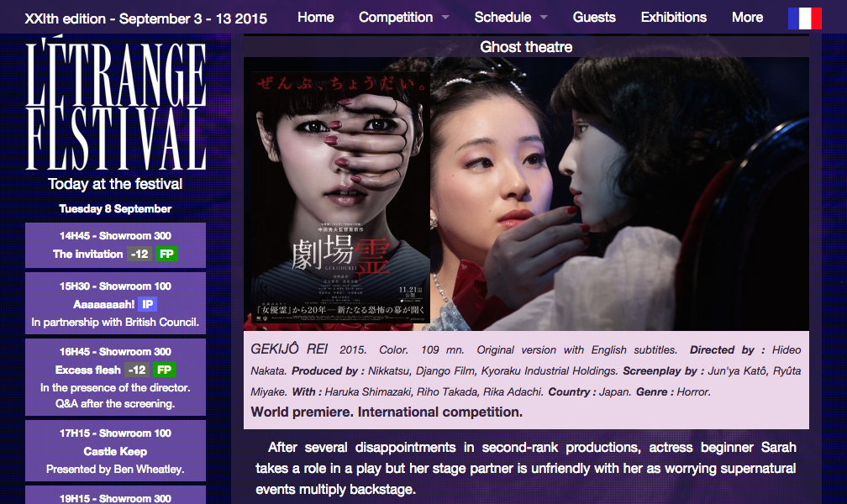Screen dimensions: 847x504
Task: Click the IP badge beside Aaaaaaaah!
Action: point(148,304)
